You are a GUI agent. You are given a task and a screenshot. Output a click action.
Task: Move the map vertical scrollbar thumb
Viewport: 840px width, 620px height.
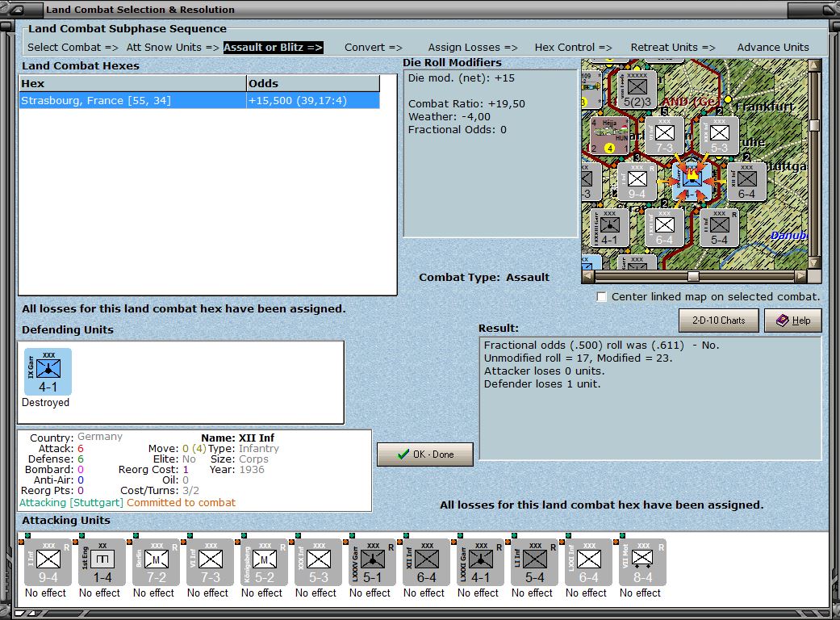pos(814,125)
